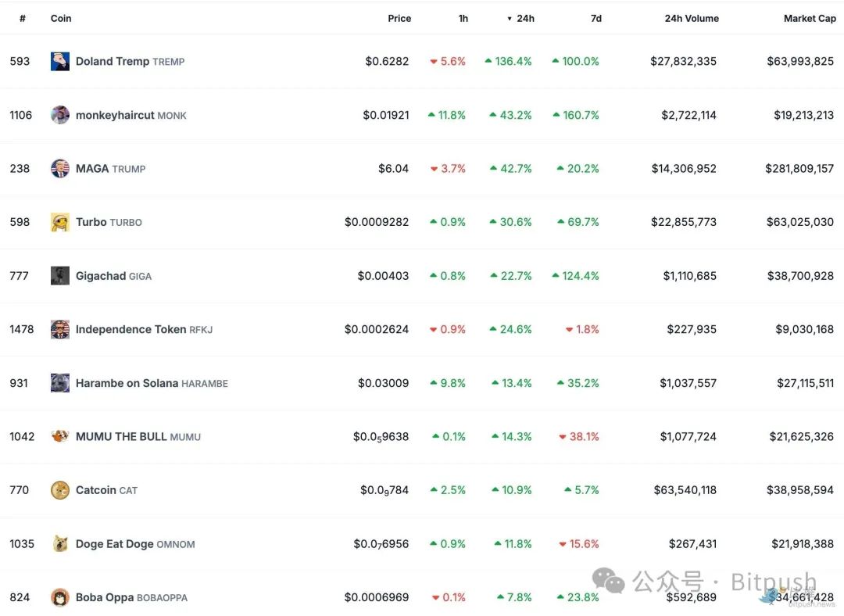Image resolution: width=844 pixels, height=616 pixels.
Task: Click the 124.4% 7d change value
Action: tap(580, 276)
